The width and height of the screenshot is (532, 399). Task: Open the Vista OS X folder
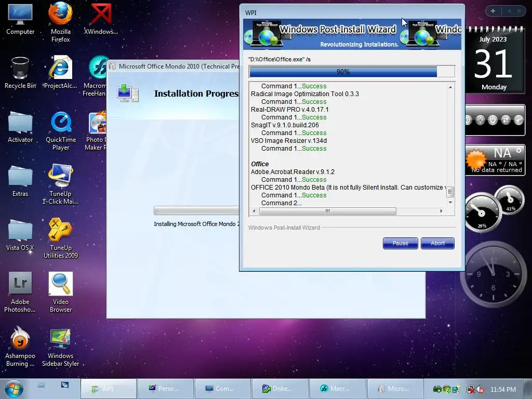[x=20, y=235]
